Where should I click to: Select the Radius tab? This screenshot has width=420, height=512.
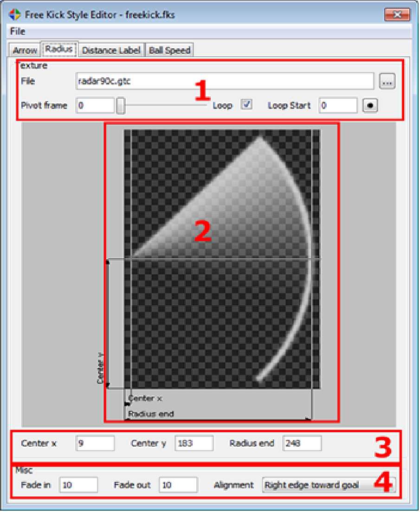click(59, 49)
